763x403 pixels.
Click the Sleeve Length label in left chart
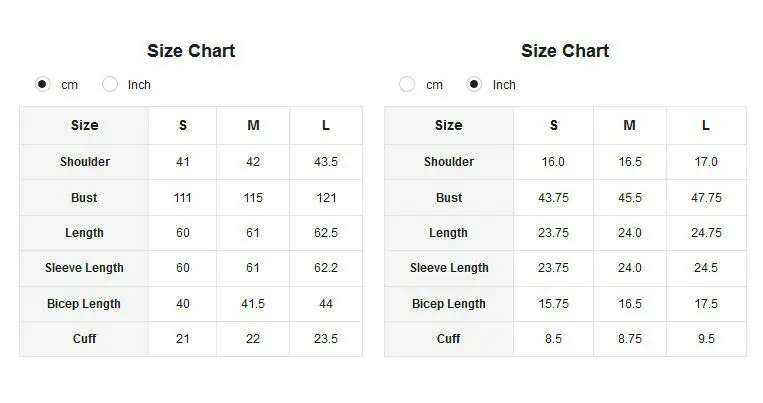85,268
